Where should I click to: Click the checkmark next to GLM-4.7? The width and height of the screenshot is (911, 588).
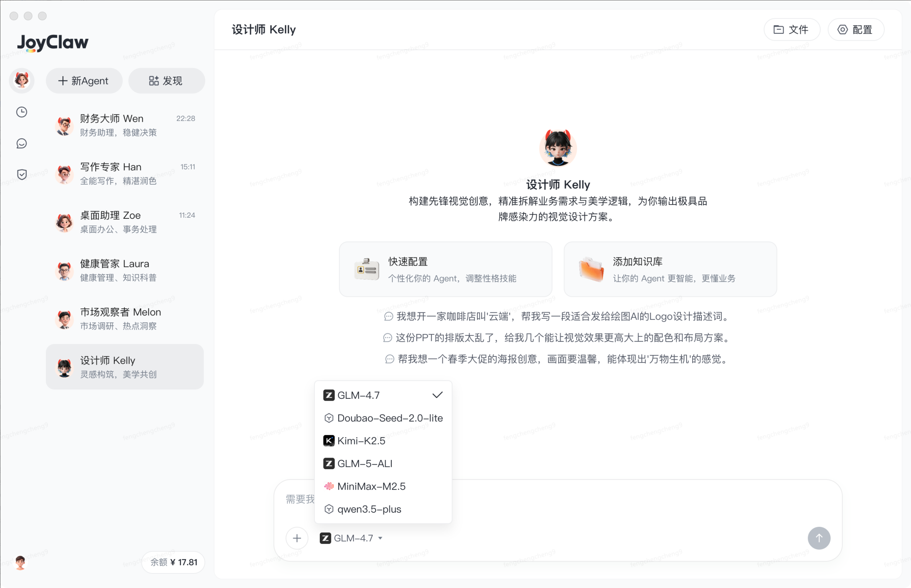coord(437,395)
